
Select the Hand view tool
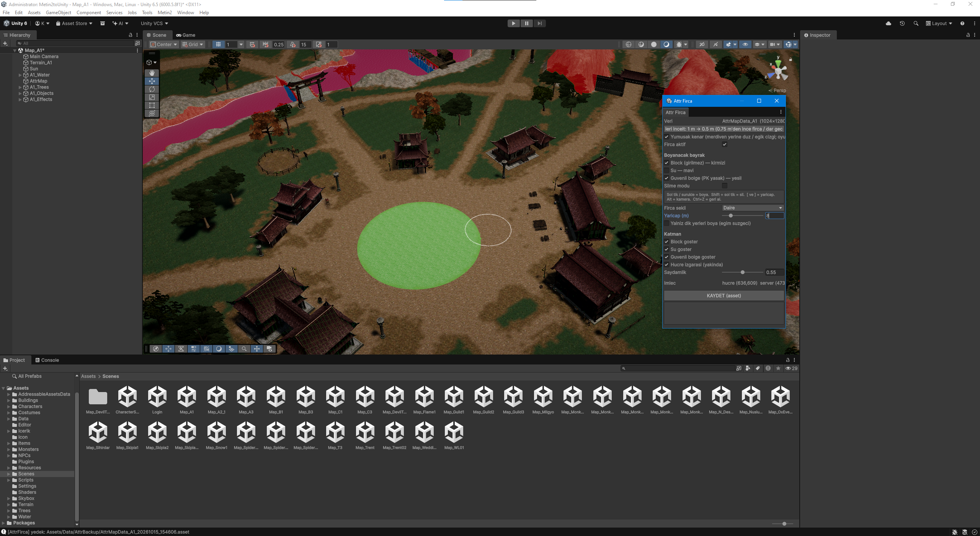(x=152, y=73)
